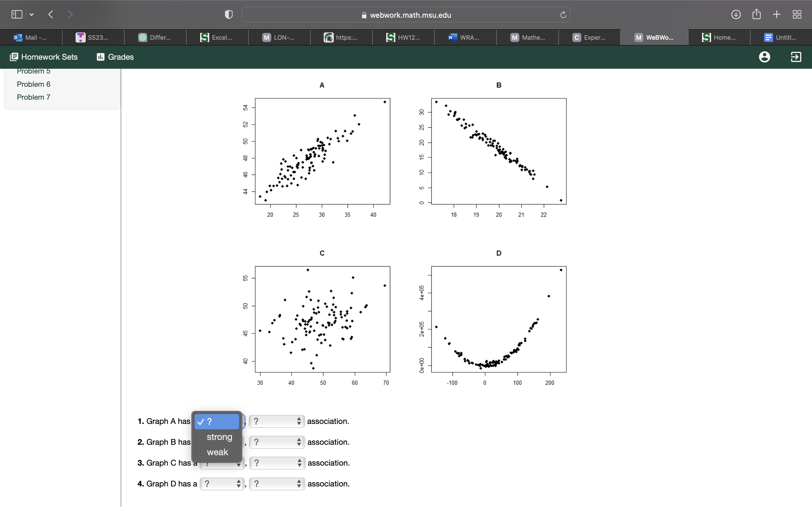Open the Homework Sets link
This screenshot has width=812, height=507.
44,57
